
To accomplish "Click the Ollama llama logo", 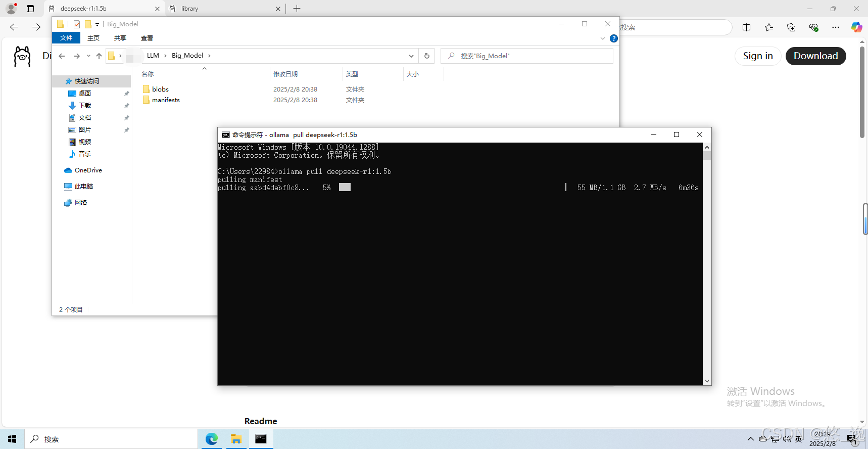I will click(x=22, y=56).
